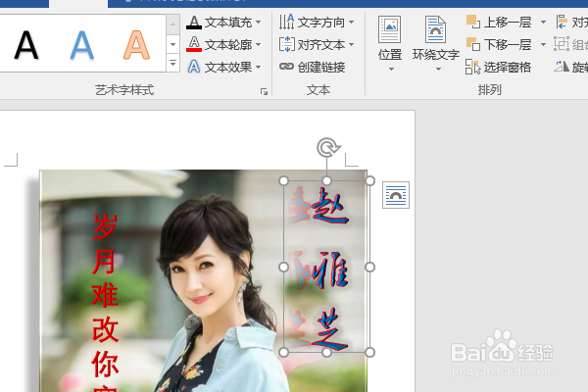Click the 文字方向 text direction icon
The width and height of the screenshot is (588, 392).
[x=287, y=22]
